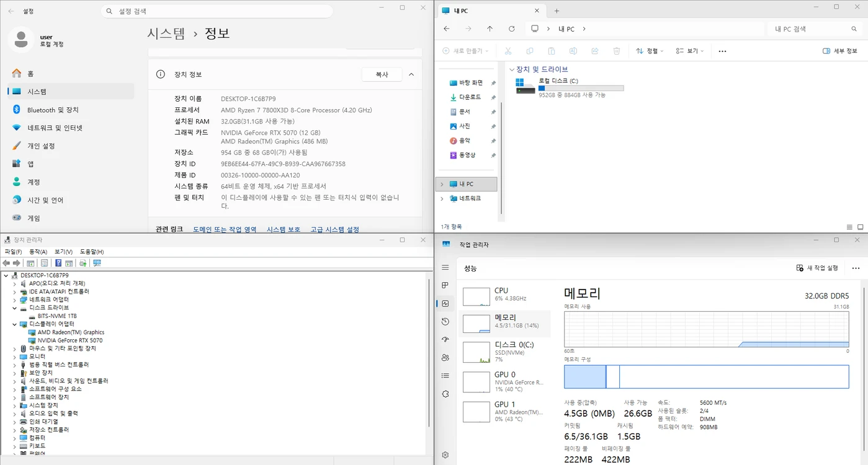
Task: Select the 로컬 디스크 (C:) drive
Action: coord(570,87)
